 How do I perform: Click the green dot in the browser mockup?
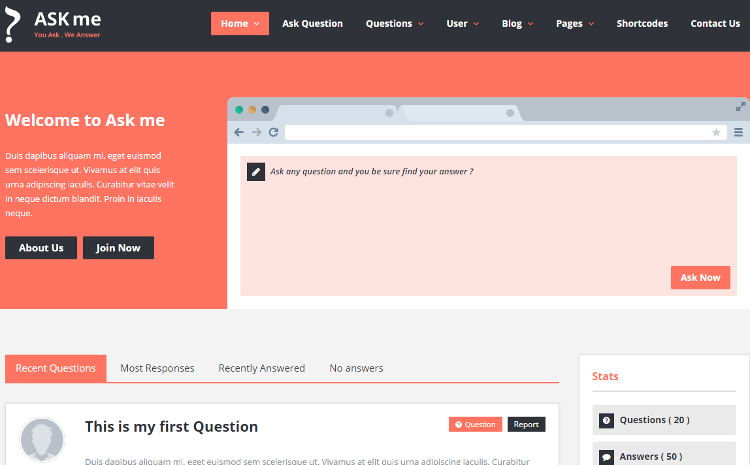(239, 110)
